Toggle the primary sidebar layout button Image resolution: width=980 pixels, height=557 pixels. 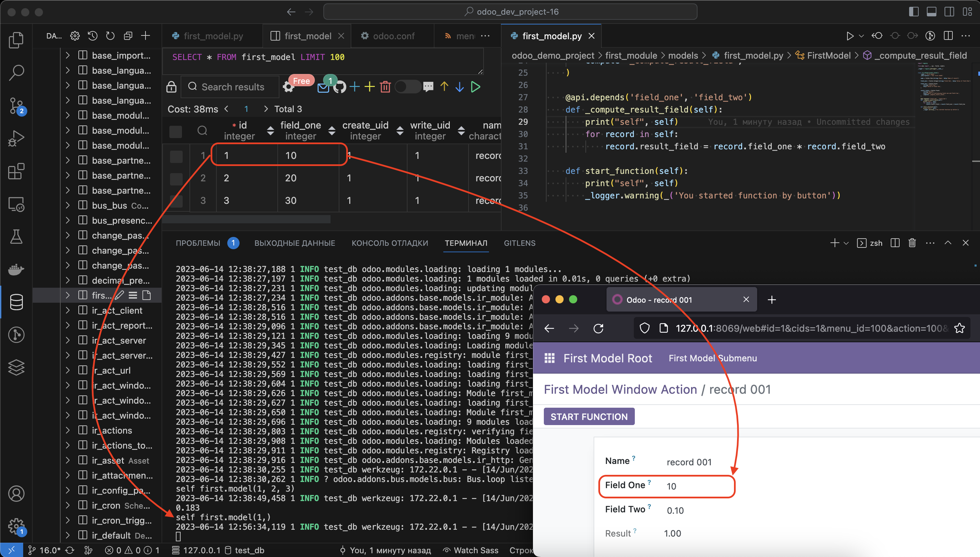pyautogui.click(x=914, y=12)
